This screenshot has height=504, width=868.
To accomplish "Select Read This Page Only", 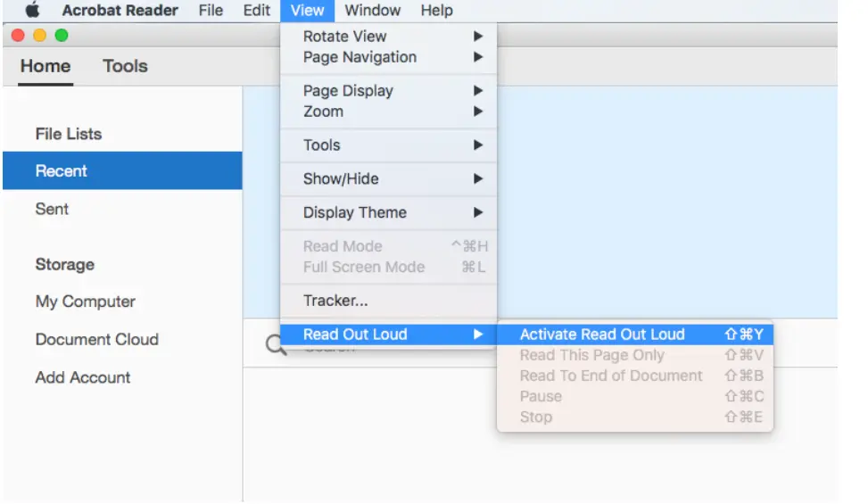I will pyautogui.click(x=635, y=355).
